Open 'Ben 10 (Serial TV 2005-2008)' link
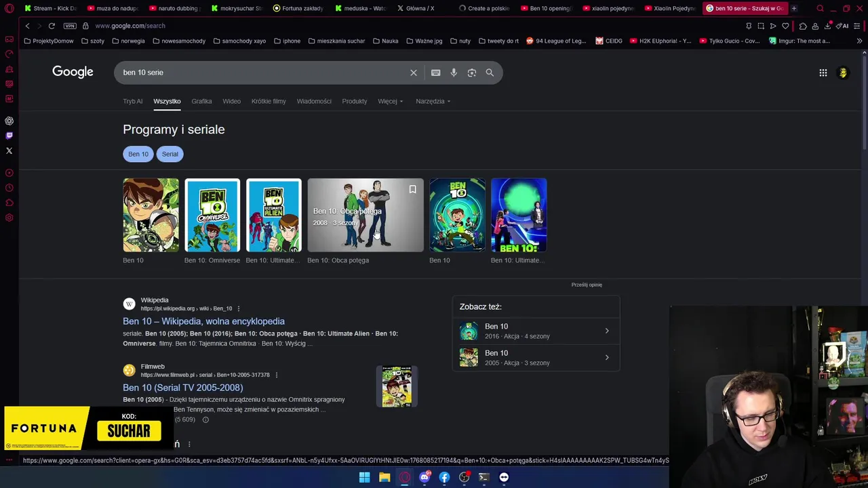Screen dimensions: 868x488 point(182,388)
